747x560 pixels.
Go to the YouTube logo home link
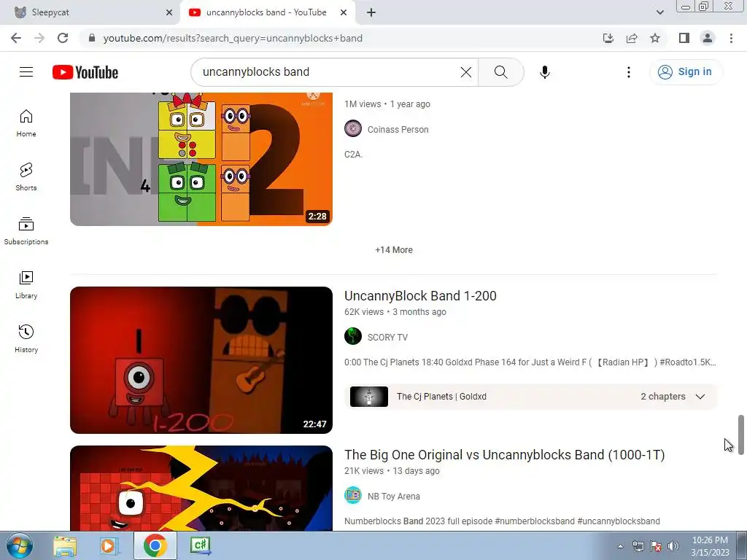tap(85, 72)
